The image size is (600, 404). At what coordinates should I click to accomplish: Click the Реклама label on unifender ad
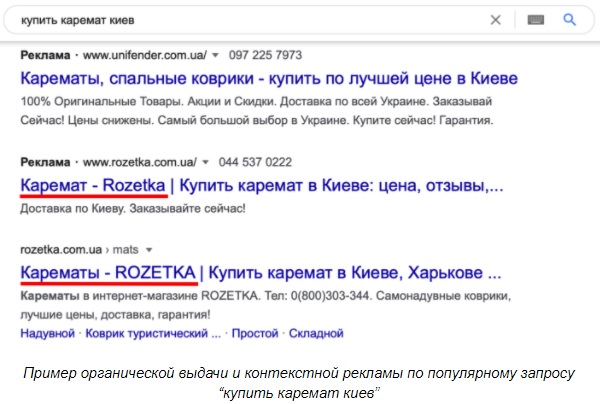[45, 54]
